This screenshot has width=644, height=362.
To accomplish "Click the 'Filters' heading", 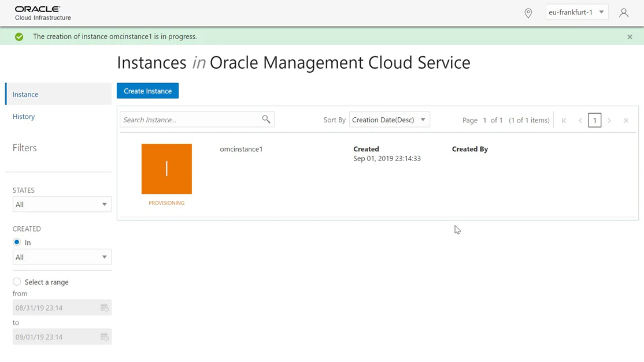I will (x=25, y=148).
